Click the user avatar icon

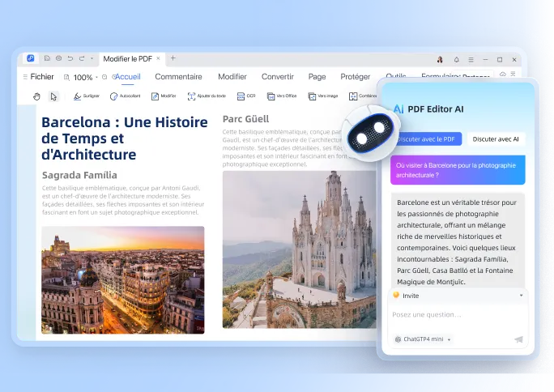(440, 60)
